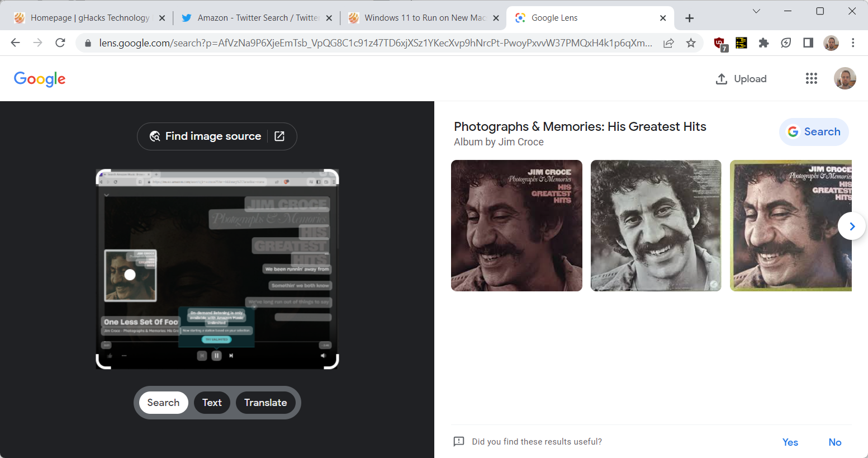Toggle the browser side panel
This screenshot has height=458, width=868.
pos(808,43)
